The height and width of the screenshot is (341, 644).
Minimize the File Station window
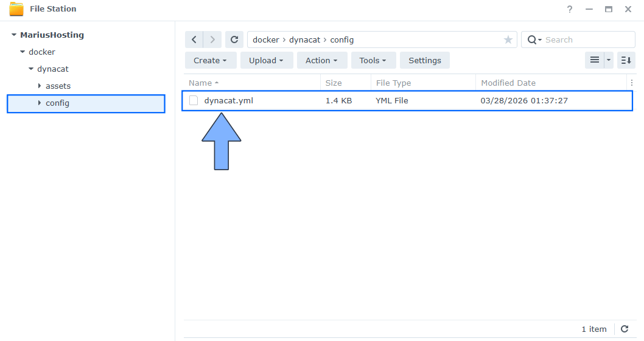[x=589, y=9]
